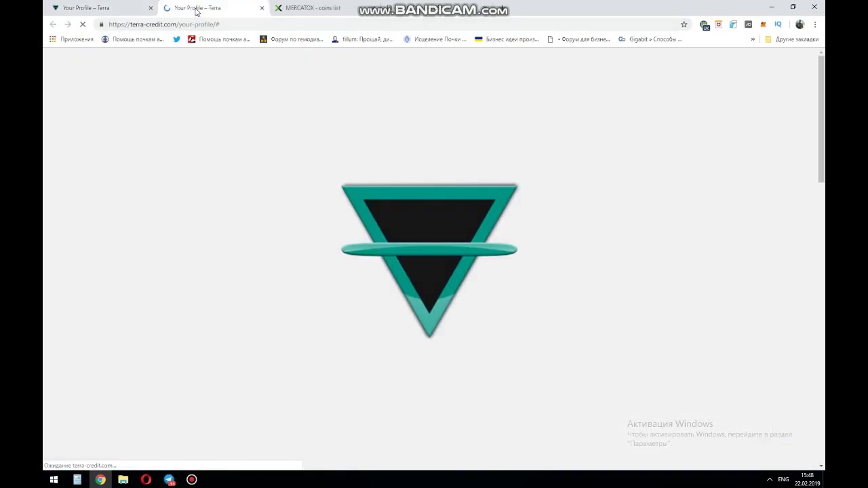Screen dimensions: 868x488
Task: Switch to Chrome in the taskbar
Action: (x=100, y=480)
